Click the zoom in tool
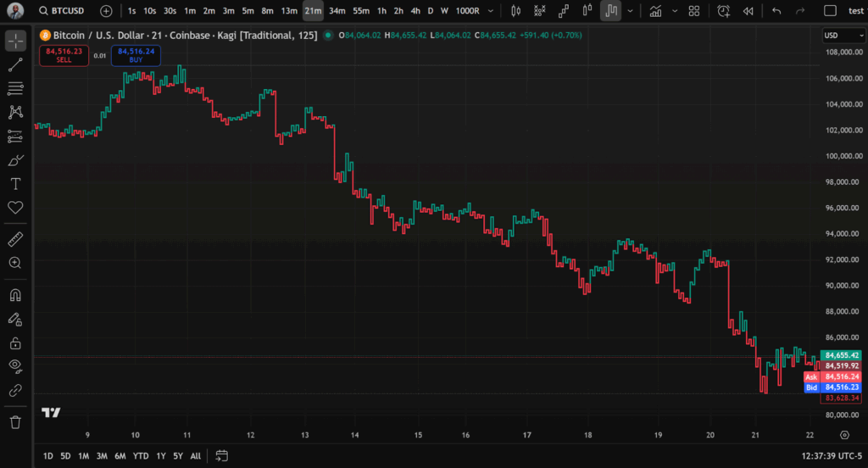Viewport: 868px width, 468px height. [15, 263]
